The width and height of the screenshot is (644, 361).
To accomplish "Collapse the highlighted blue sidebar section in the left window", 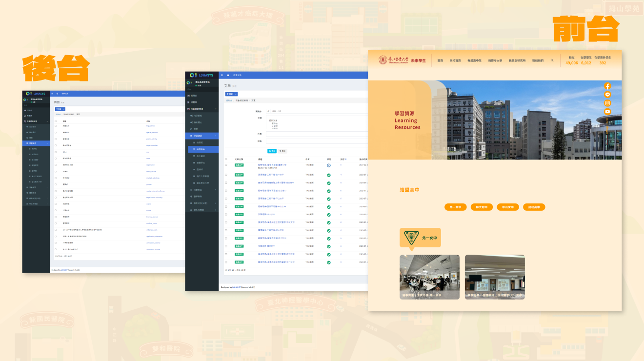I will click(37, 143).
